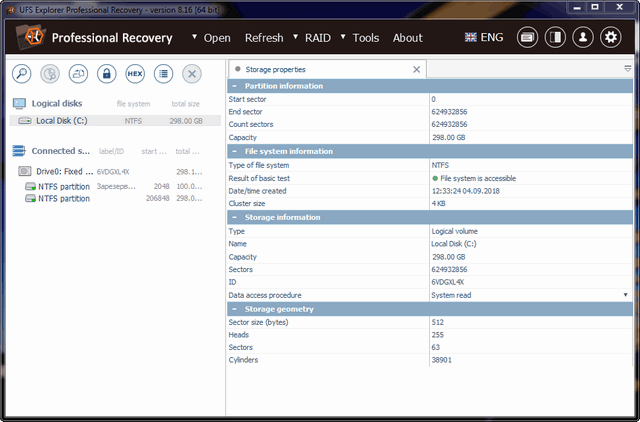This screenshot has width=640, height=422.
Task: Click icon of NTFS partition starting 206848
Action: pos(31,199)
